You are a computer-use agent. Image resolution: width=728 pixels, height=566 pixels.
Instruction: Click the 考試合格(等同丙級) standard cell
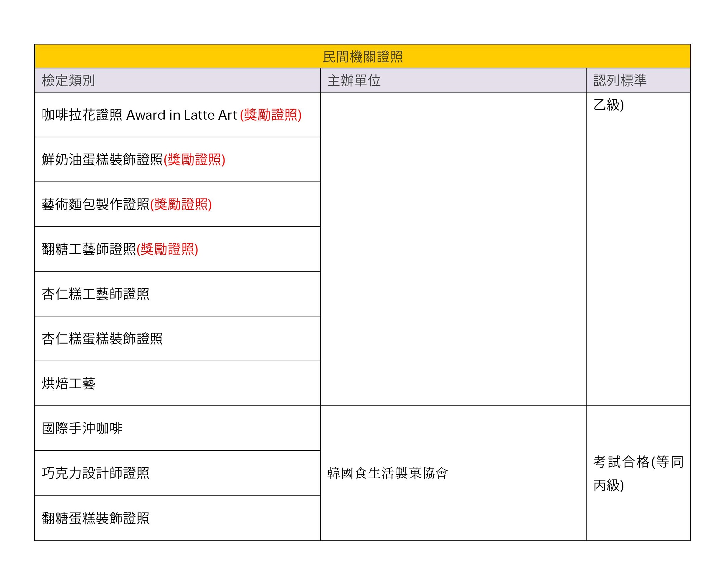point(638,473)
